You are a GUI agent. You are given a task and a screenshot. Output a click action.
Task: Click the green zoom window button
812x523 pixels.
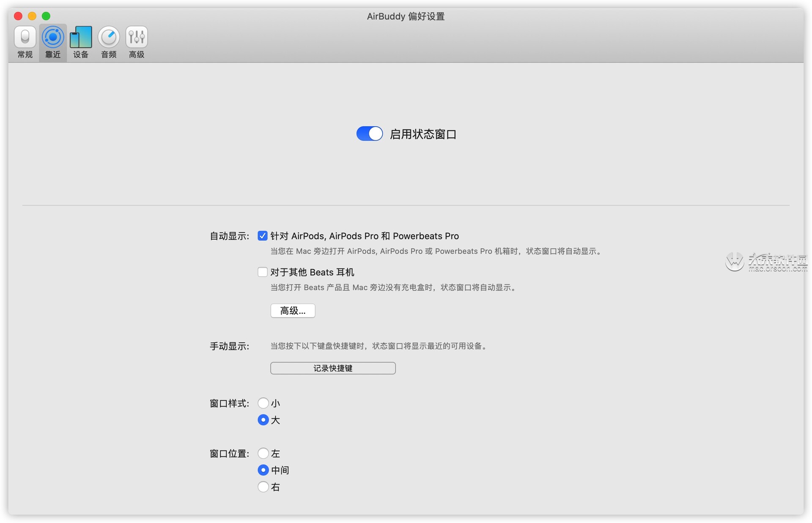click(46, 16)
